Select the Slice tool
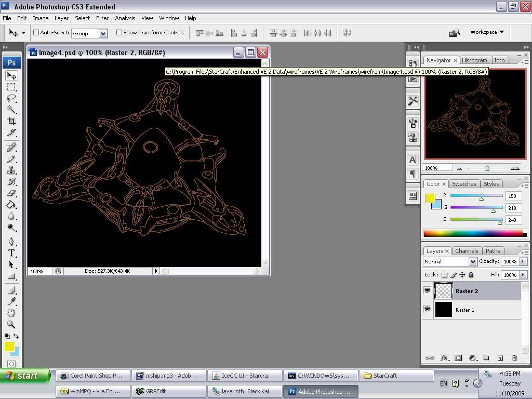The height and width of the screenshot is (399, 532). [x=11, y=132]
